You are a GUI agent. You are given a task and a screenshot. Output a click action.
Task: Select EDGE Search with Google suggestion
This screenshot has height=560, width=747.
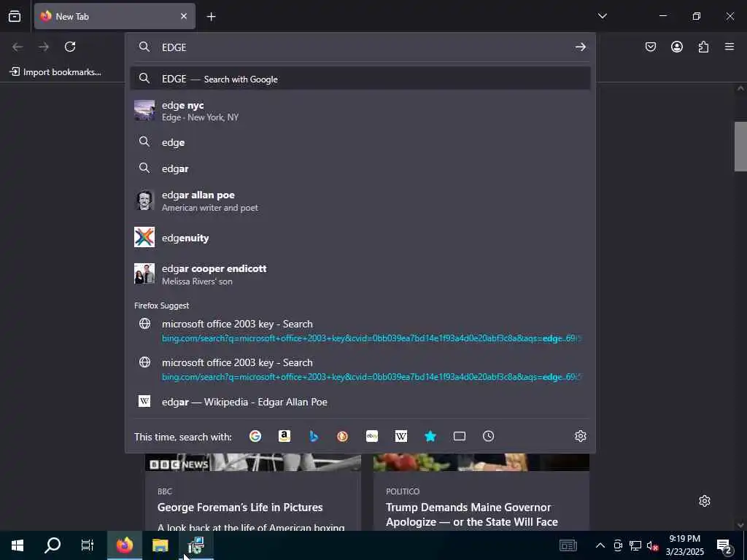click(x=360, y=79)
